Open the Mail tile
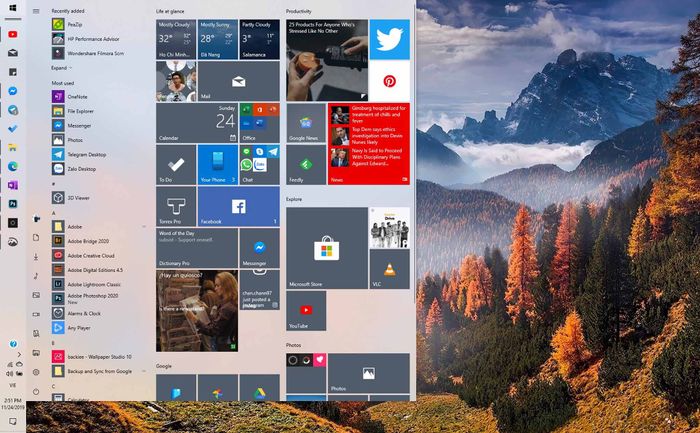700x433 pixels. tap(238, 81)
